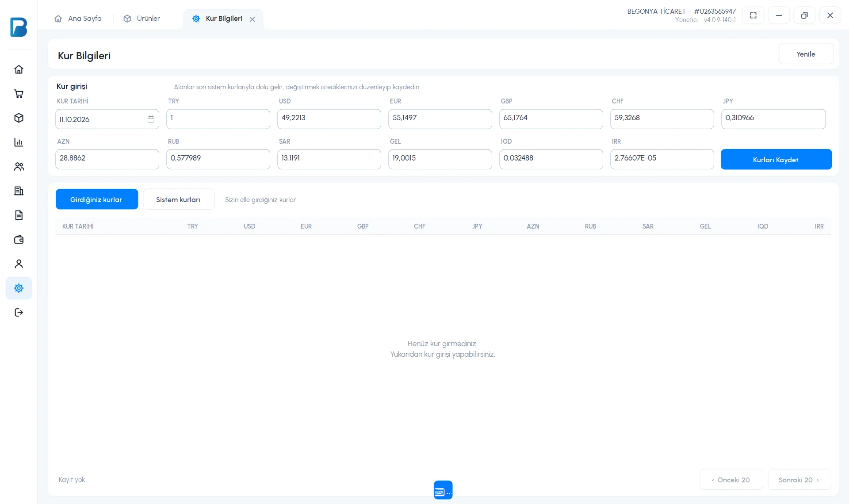The width and height of the screenshot is (849, 504).
Task: Open the settings gear icon in the sidebar
Action: pos(19,288)
